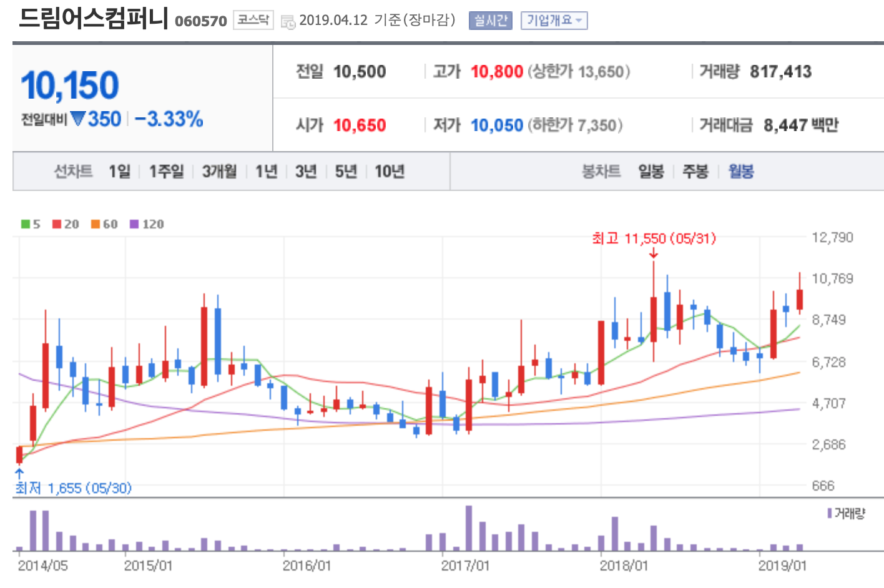
Task: Select the 1일 line chart tab
Action: (x=120, y=171)
